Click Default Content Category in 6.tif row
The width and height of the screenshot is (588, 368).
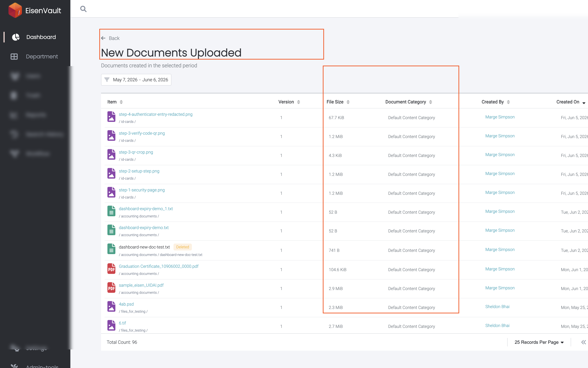point(411,326)
